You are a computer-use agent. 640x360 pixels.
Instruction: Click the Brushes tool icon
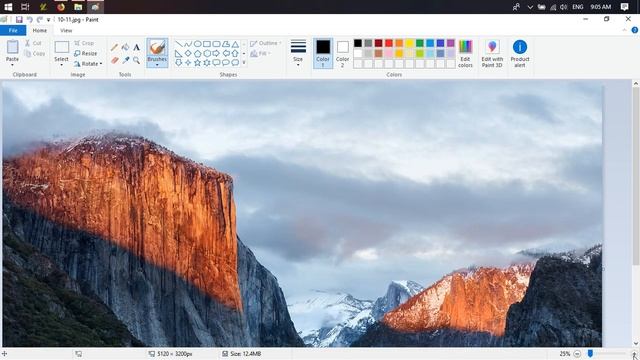pos(157,47)
